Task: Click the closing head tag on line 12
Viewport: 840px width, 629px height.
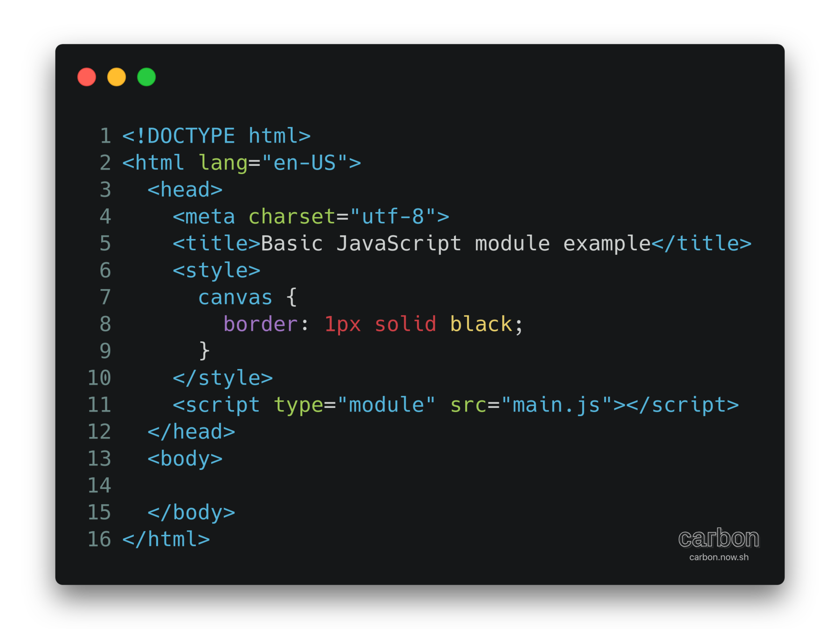Action: click(x=191, y=432)
